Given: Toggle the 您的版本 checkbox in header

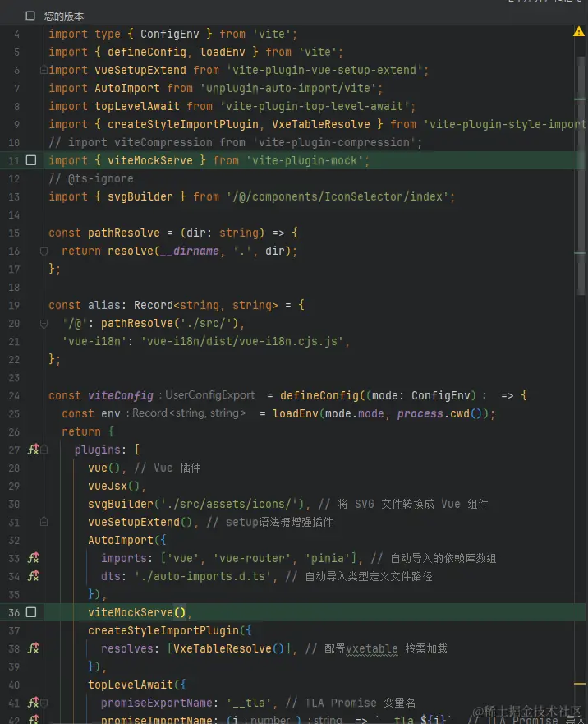Looking at the screenshot, I should (x=30, y=16).
